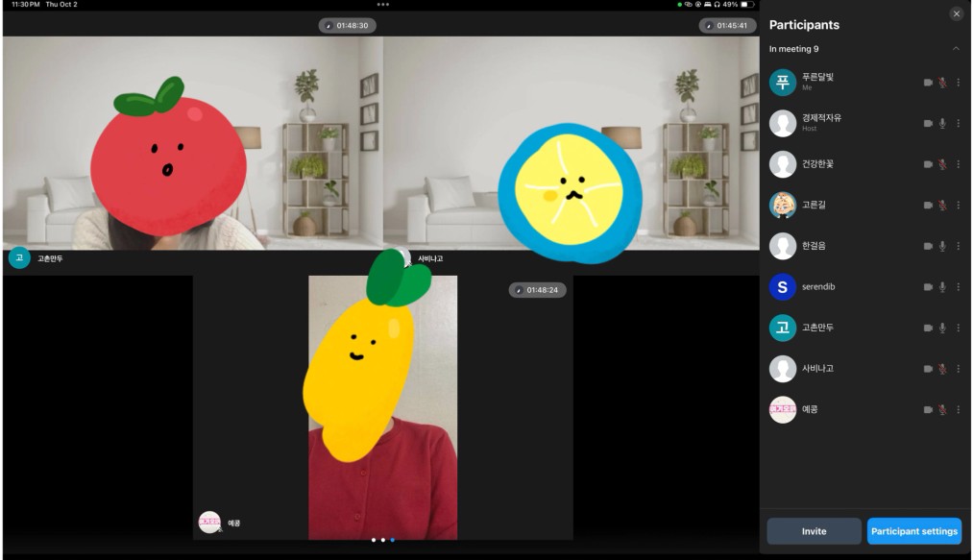Click the camera icon for 건강한꽃
Viewport: 973px width, 560px height.
[928, 164]
